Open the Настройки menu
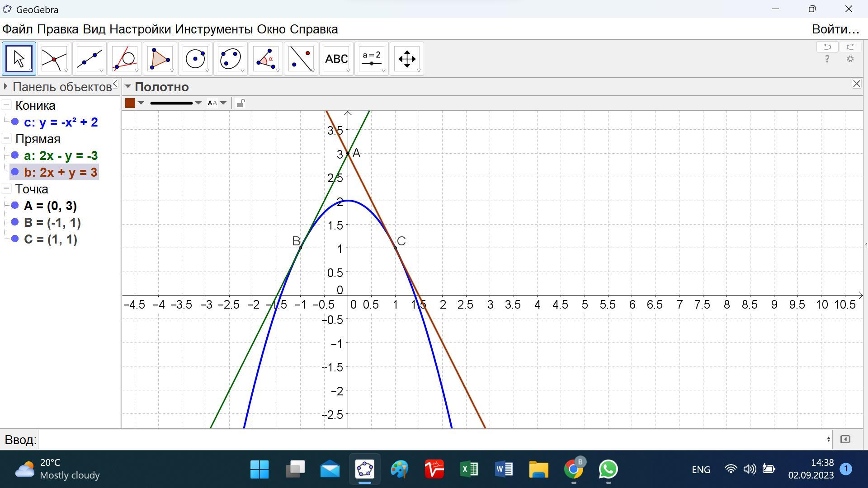 coord(140,29)
